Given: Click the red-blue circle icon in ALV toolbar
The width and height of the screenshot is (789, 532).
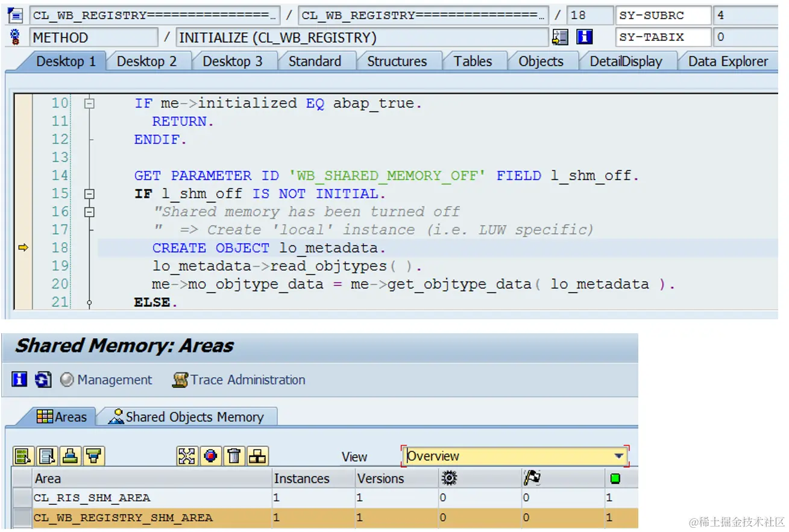Looking at the screenshot, I should pos(210,457).
